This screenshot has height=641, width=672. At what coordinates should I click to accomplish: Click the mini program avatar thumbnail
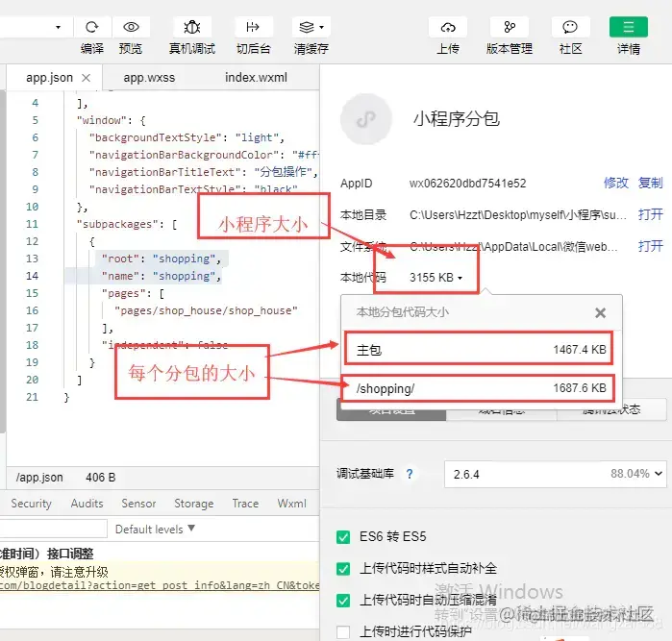tap(366, 119)
